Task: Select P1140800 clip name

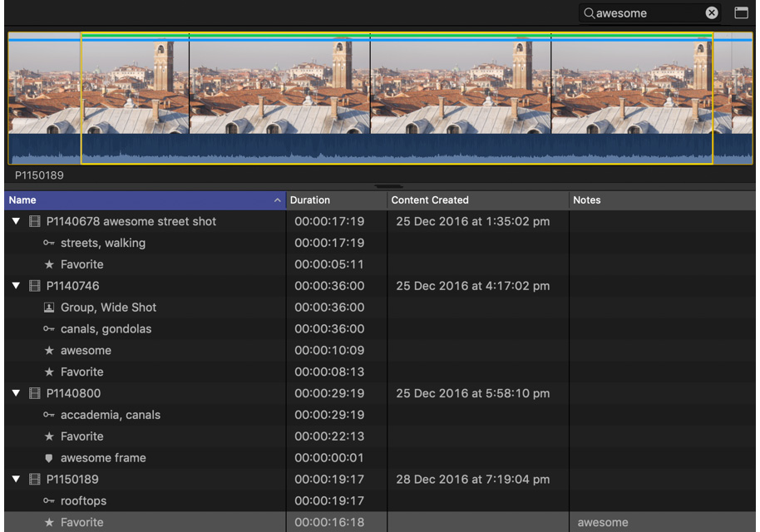Action: [x=73, y=393]
